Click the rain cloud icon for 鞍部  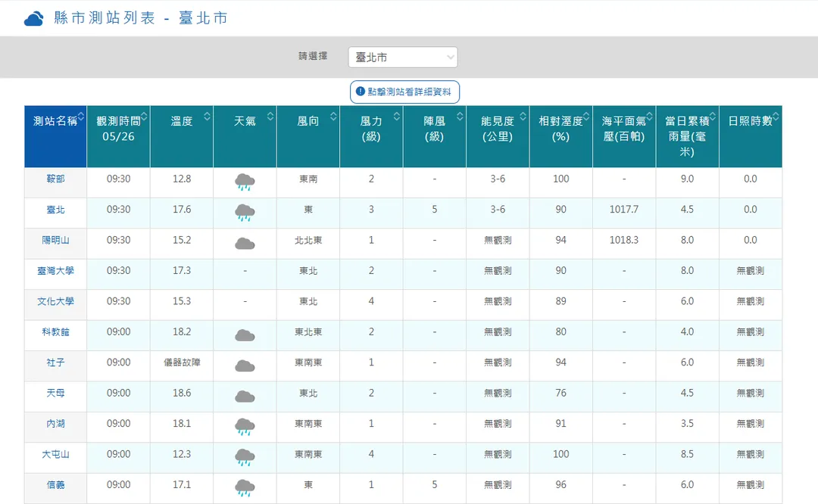pos(245,182)
